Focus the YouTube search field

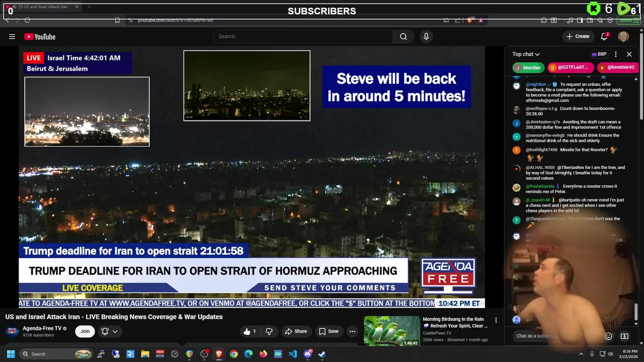(x=303, y=36)
